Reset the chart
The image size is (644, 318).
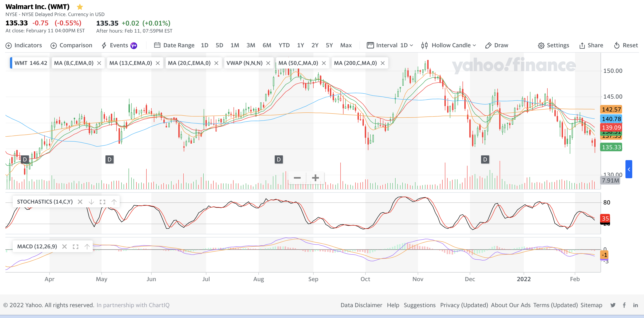[x=626, y=45]
